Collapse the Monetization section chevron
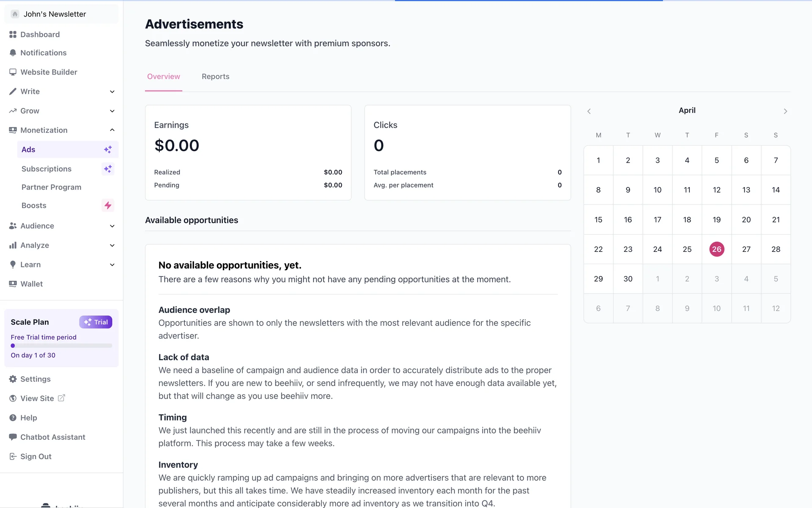The image size is (812, 508). point(112,130)
